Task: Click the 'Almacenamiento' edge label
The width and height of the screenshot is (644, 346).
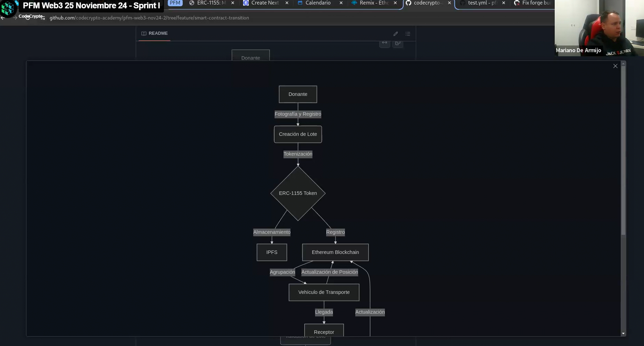Action: tap(272, 232)
